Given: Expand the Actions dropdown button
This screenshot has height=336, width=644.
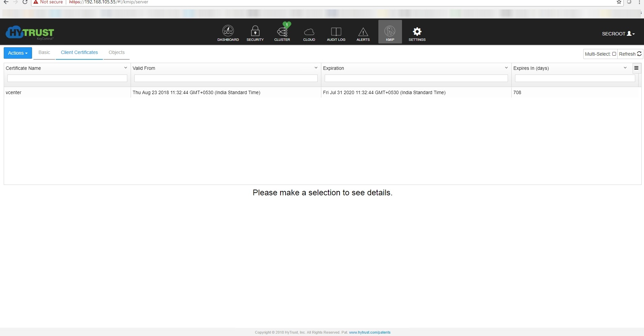Looking at the screenshot, I should click(18, 53).
